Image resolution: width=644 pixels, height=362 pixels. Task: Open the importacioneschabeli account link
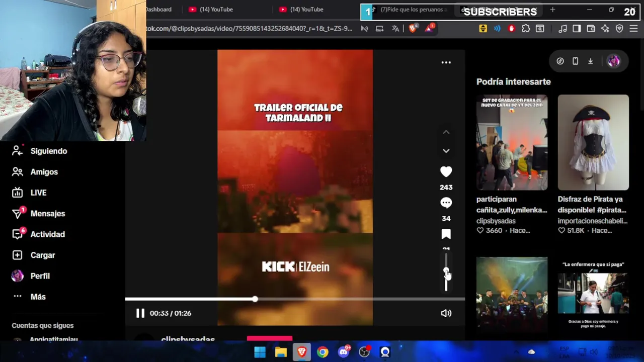click(x=592, y=221)
